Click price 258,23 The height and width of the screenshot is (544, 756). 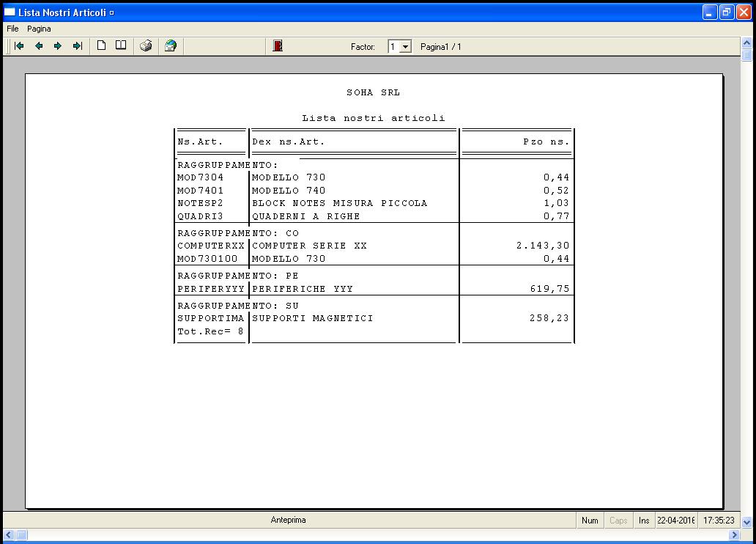pyautogui.click(x=549, y=318)
